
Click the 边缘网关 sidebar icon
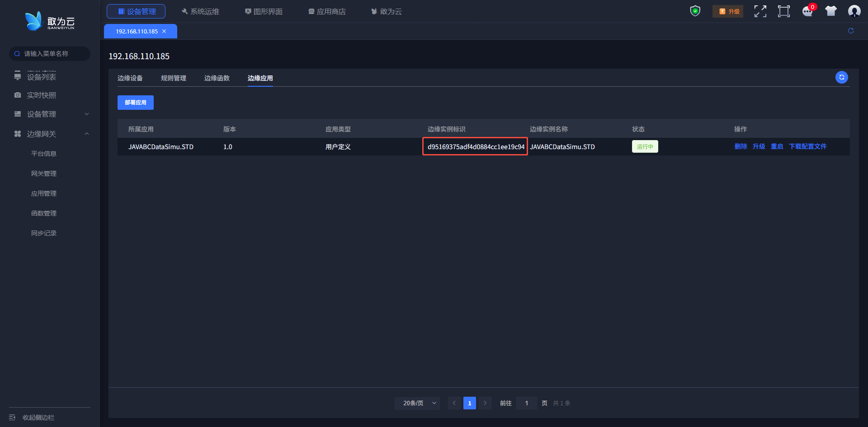18,134
